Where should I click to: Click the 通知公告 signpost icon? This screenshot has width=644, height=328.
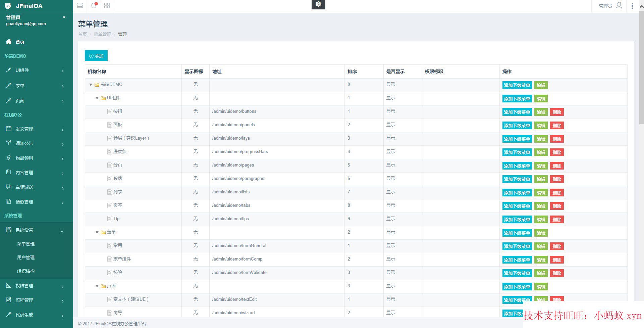tap(9, 143)
